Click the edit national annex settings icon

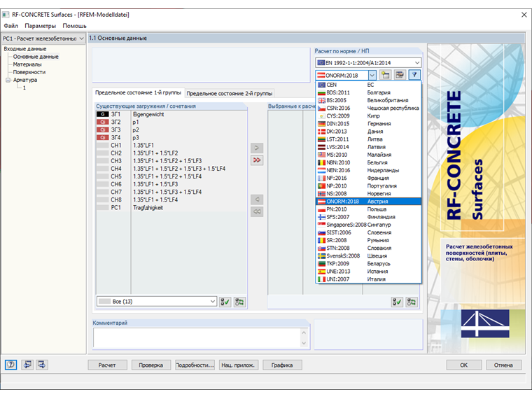coord(400,75)
